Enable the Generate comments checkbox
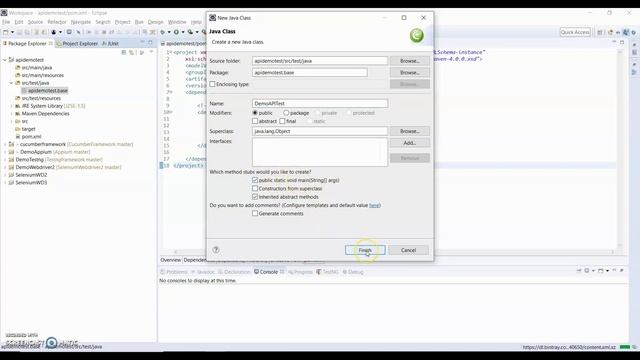This screenshot has width=640, height=360. point(255,213)
